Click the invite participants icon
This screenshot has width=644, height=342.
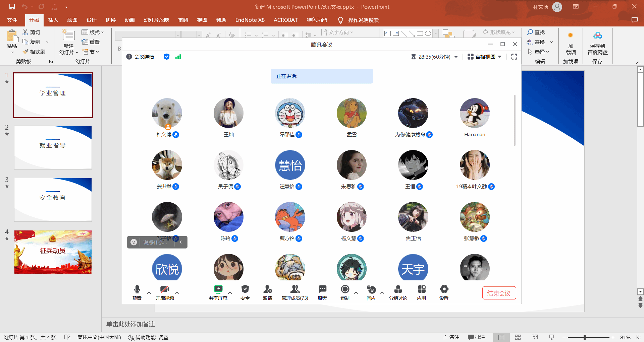pyautogui.click(x=267, y=289)
